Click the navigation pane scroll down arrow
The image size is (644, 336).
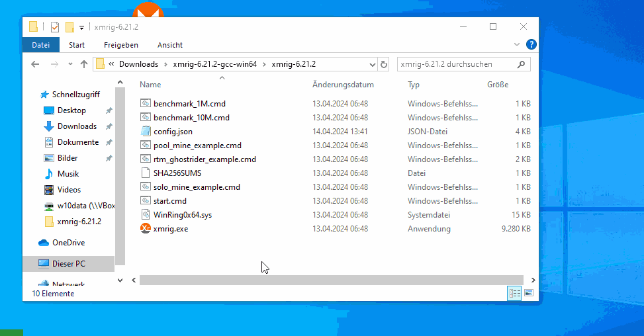pos(120,280)
